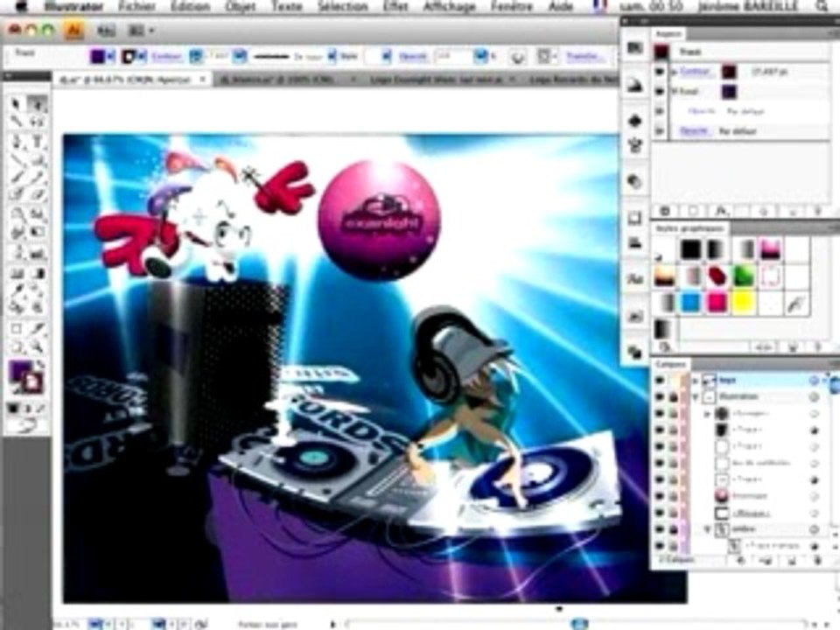Viewport: 840px width, 630px height.
Task: Toggle visibility of Contour in Aspect panel
Action: (660, 71)
